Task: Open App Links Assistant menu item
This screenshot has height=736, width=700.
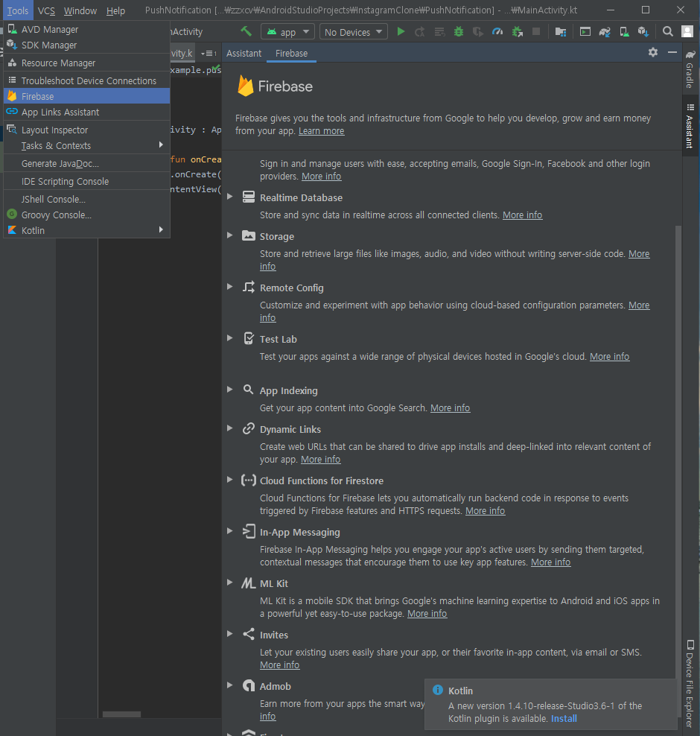Action: click(x=87, y=112)
